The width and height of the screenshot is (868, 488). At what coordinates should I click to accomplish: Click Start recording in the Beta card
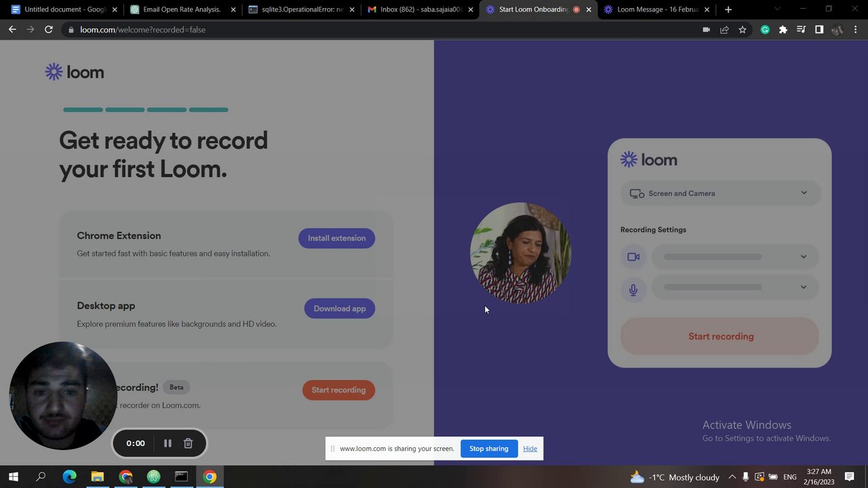tap(338, 390)
